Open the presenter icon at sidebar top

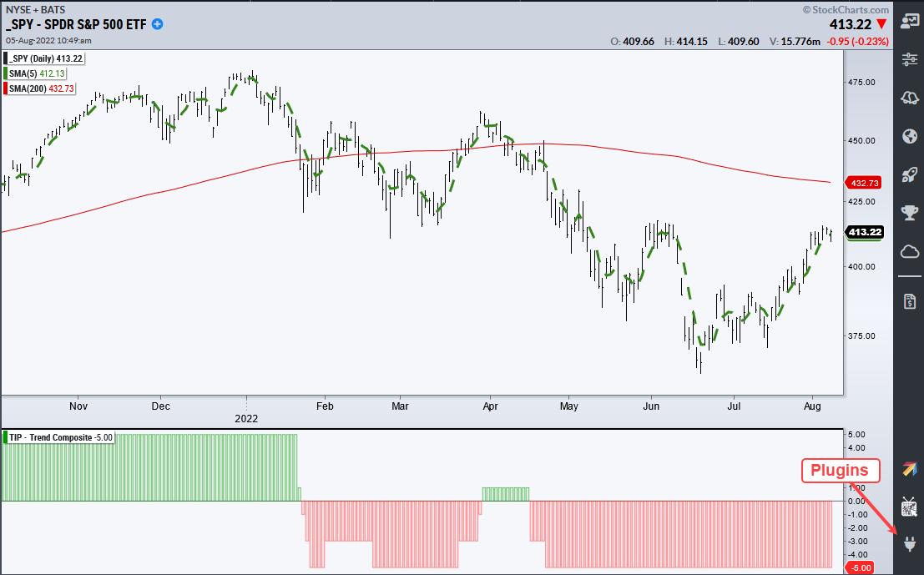pos(909,22)
